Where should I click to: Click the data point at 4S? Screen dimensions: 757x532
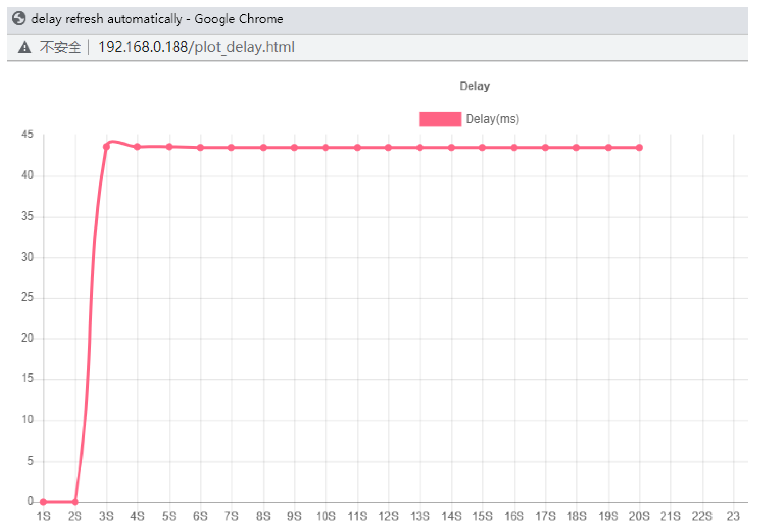[138, 147]
